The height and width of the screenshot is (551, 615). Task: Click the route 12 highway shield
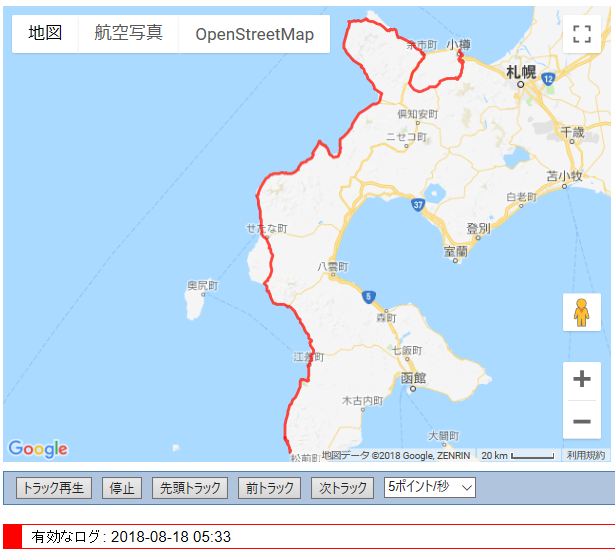click(x=548, y=79)
